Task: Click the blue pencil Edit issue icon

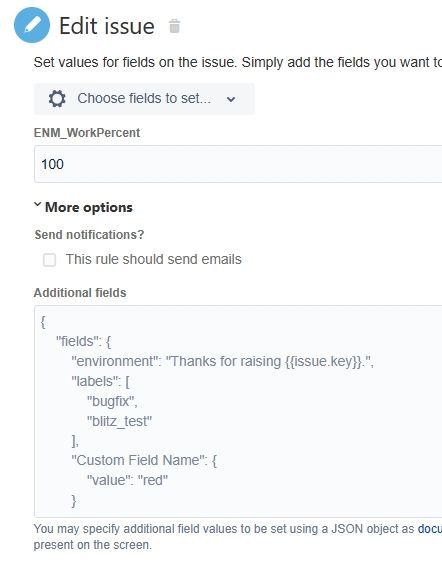Action: pyautogui.click(x=32, y=25)
